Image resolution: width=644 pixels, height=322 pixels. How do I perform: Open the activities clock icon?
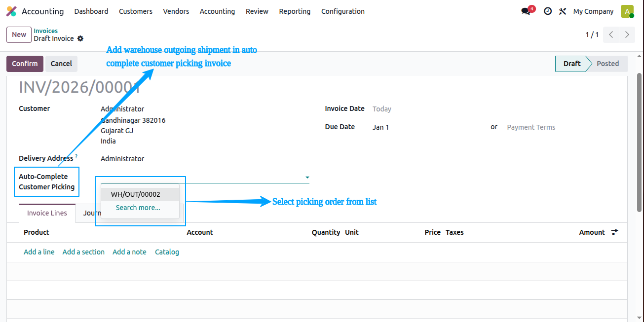click(x=548, y=11)
